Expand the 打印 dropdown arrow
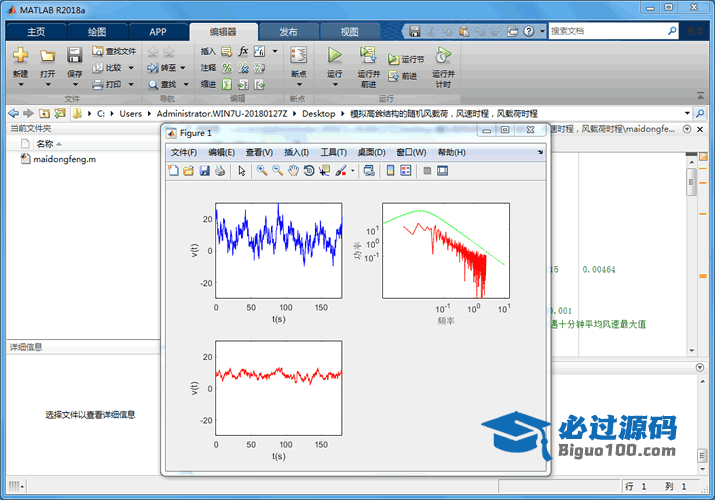Viewport: 715px width, 500px height. point(131,84)
